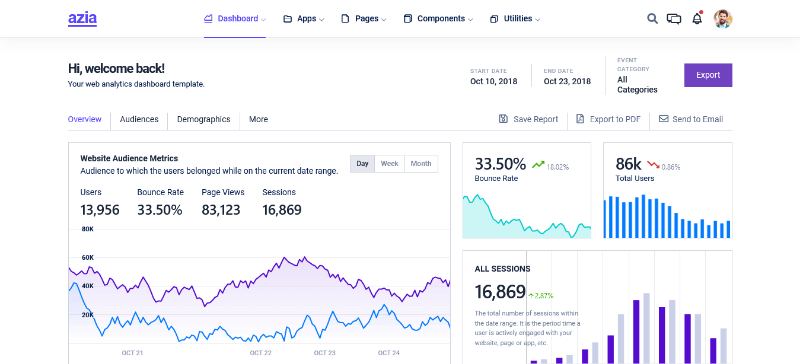Click the Save Report link text
This screenshot has height=364, width=800.
(535, 119)
